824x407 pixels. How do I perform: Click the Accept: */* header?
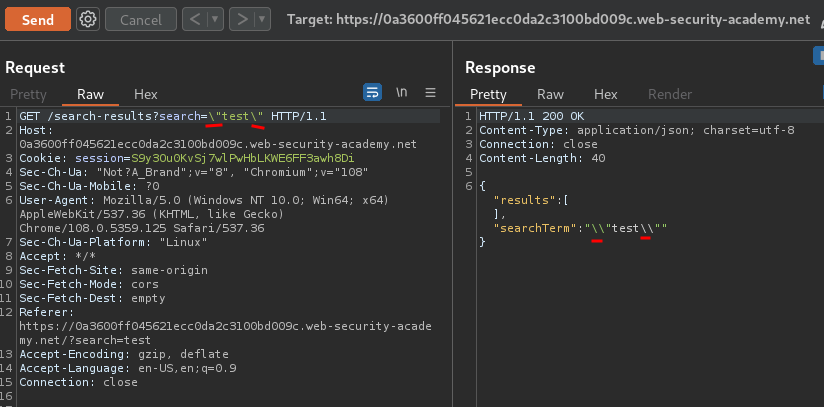(x=55, y=256)
